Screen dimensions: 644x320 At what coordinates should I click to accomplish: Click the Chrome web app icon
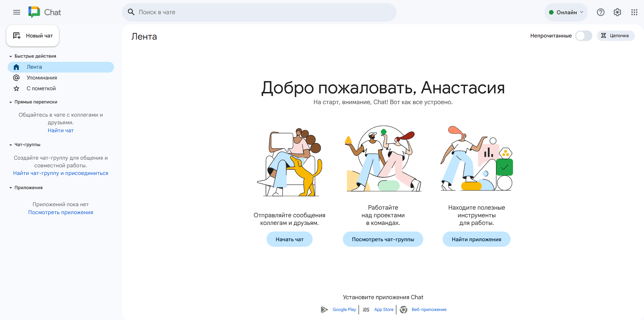403,310
